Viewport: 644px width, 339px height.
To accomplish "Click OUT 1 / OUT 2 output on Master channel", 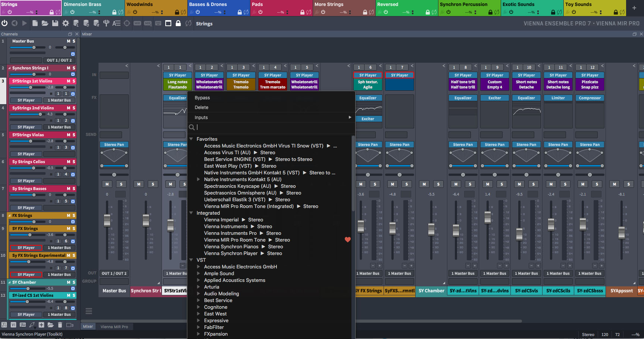I will tap(59, 60).
